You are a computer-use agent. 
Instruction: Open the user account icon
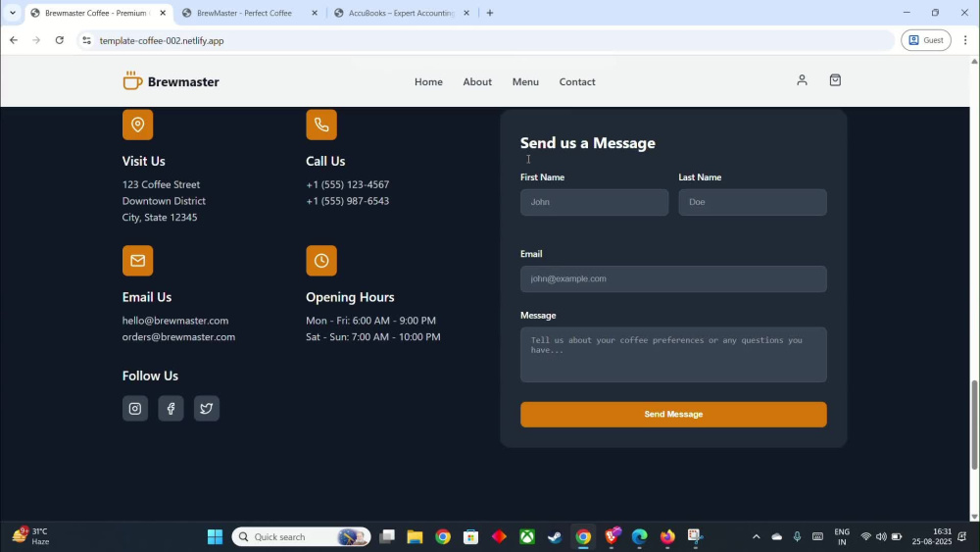(802, 80)
